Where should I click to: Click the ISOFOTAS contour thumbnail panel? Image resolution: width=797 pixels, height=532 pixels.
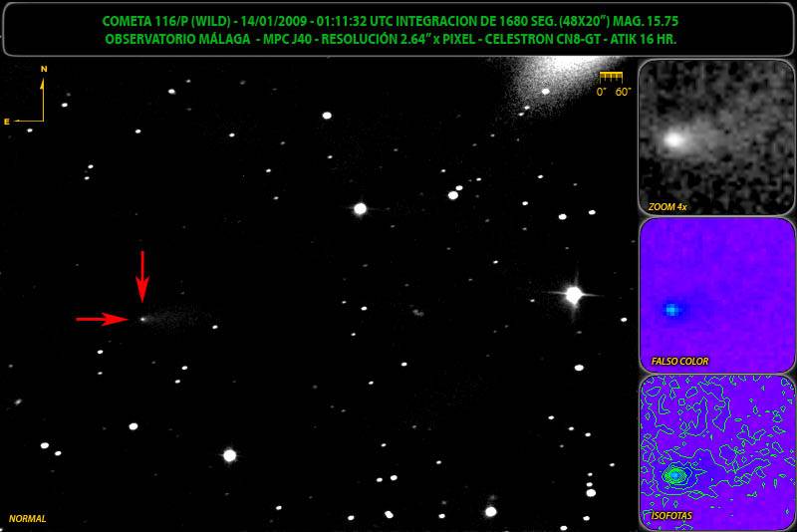point(716,452)
